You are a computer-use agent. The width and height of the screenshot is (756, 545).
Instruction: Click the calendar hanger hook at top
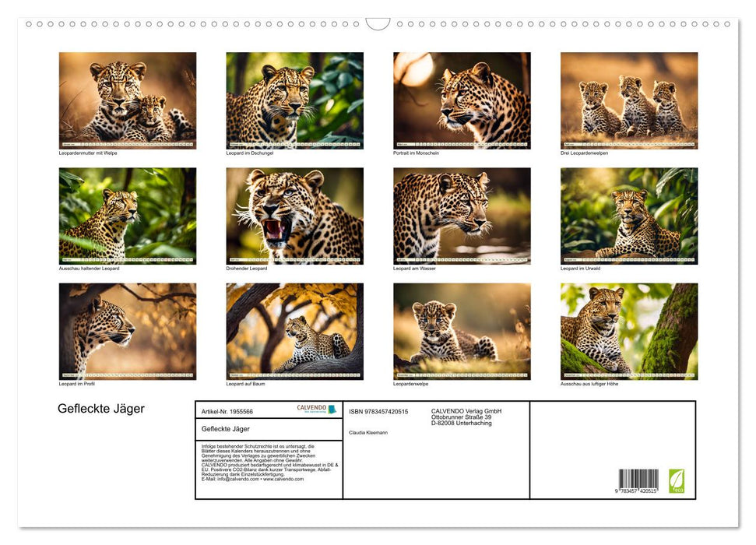(x=378, y=23)
